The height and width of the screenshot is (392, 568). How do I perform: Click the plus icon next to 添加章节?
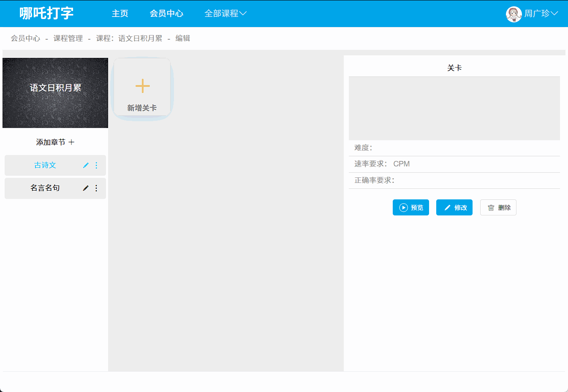coord(71,142)
